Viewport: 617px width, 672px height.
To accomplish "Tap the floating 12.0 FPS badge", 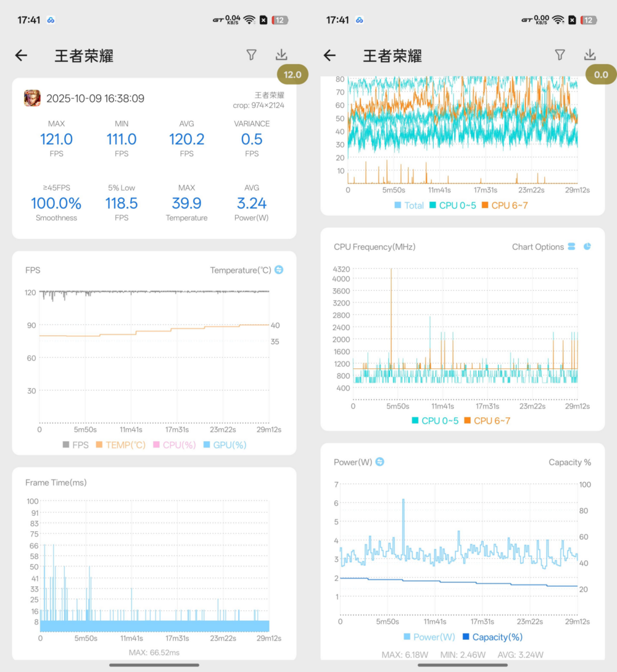I will tap(292, 75).
